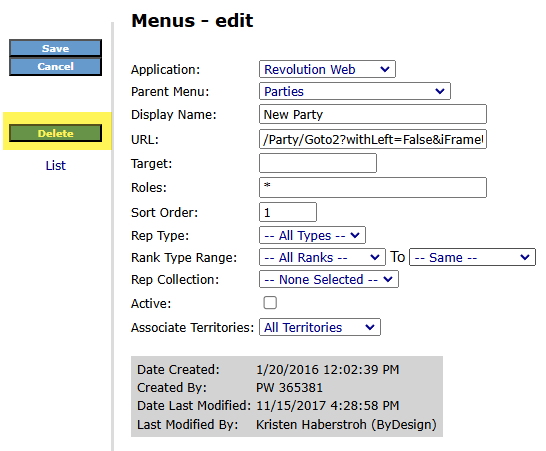This screenshot has width=546, height=451.
Task: Open the Rep Collection dropdown
Action: click(x=329, y=279)
